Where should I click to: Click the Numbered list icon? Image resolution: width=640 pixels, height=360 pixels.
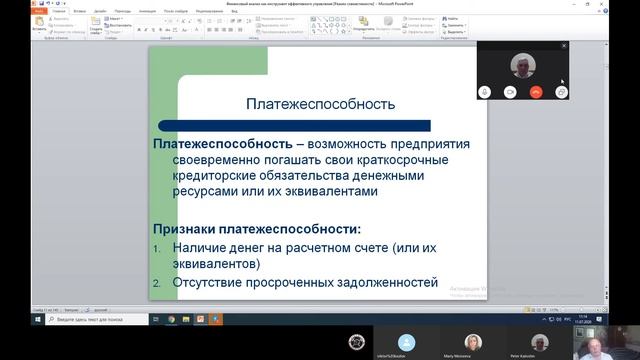pyautogui.click(x=220, y=21)
